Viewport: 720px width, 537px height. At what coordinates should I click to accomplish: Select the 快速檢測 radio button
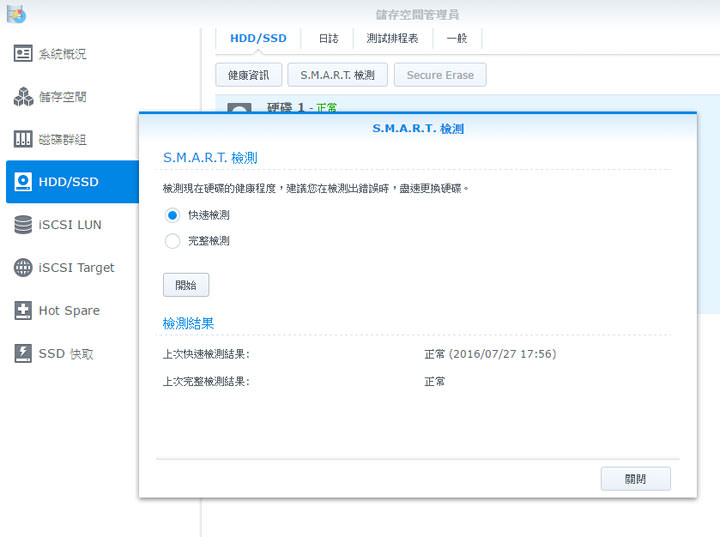click(x=172, y=215)
